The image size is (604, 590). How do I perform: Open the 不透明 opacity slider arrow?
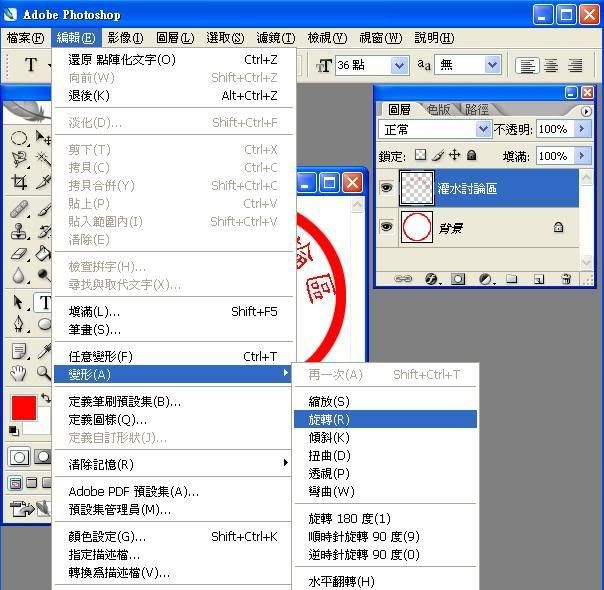point(582,129)
